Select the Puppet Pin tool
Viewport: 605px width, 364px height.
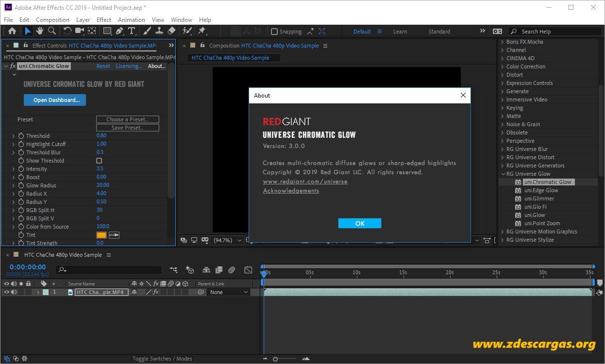(x=202, y=31)
